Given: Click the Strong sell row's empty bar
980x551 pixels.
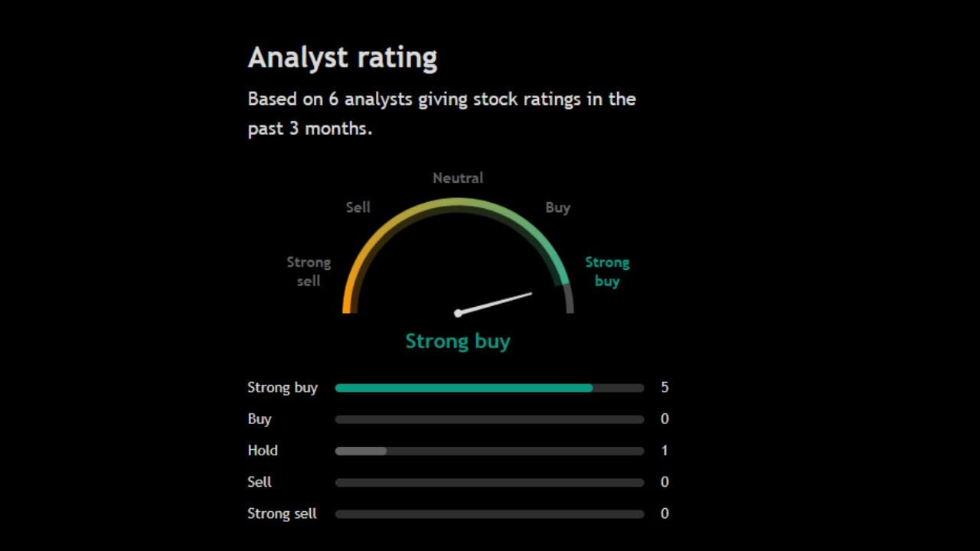Looking at the screenshot, I should pyautogui.click(x=489, y=514).
